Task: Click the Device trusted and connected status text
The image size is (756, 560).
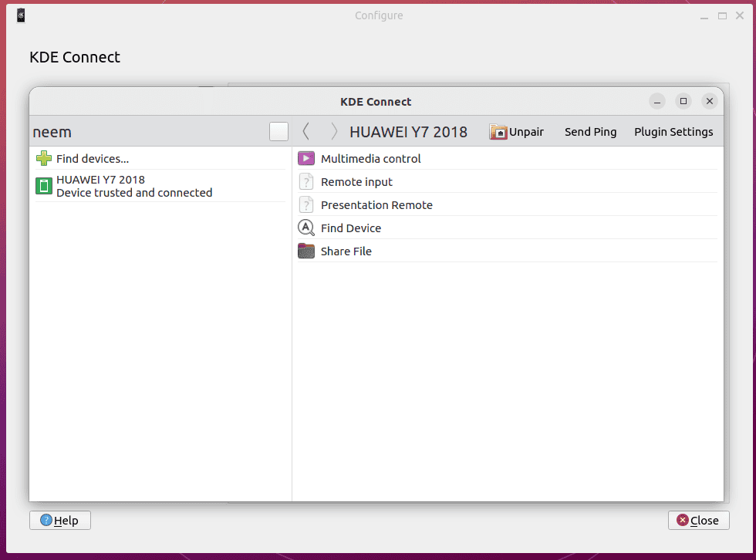Action: pos(134,193)
